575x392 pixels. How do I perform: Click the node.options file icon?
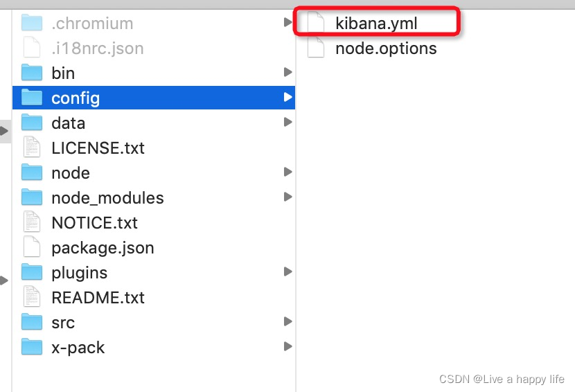coord(316,48)
